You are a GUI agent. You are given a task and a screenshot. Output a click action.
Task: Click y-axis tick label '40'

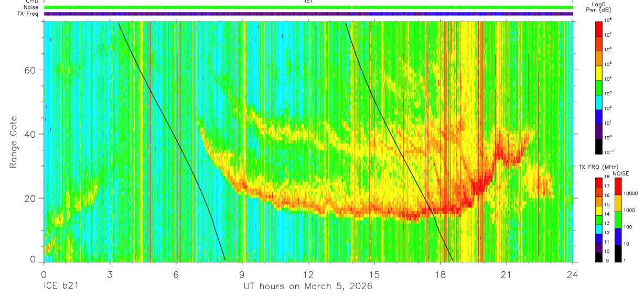point(30,134)
